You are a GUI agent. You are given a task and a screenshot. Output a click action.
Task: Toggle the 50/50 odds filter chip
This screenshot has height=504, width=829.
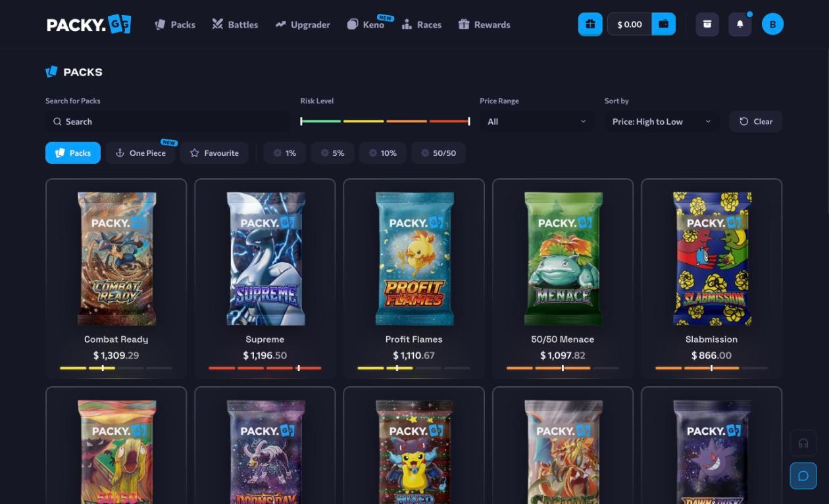[x=439, y=153]
